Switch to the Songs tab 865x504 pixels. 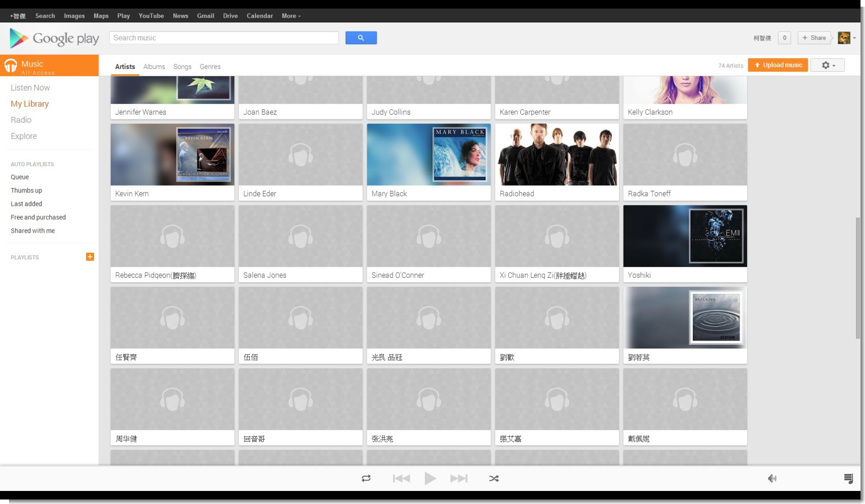pos(182,67)
